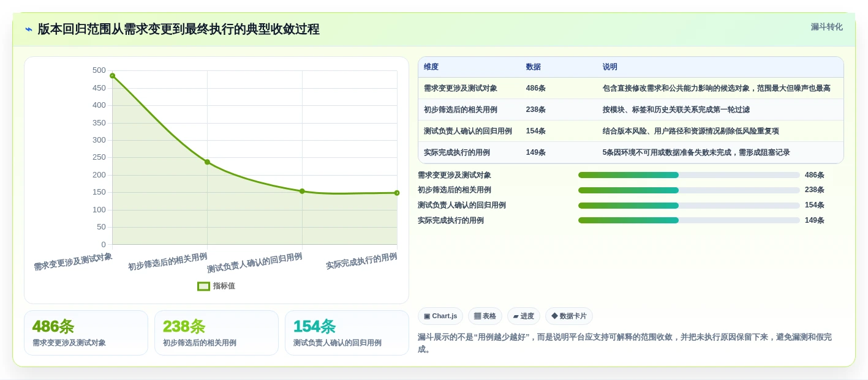Click description starting 包含直接修改需求
Viewport: 868px width, 380px height.
[x=717, y=88]
